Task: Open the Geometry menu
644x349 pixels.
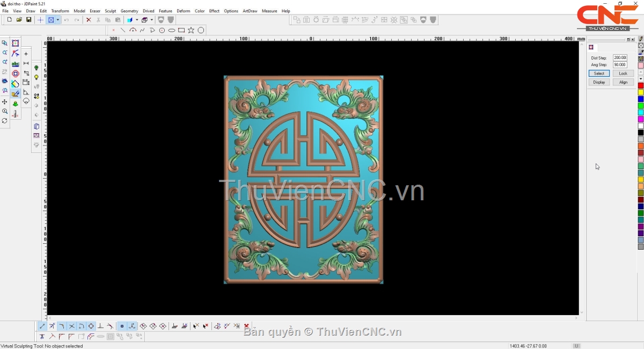Action: coord(129,11)
